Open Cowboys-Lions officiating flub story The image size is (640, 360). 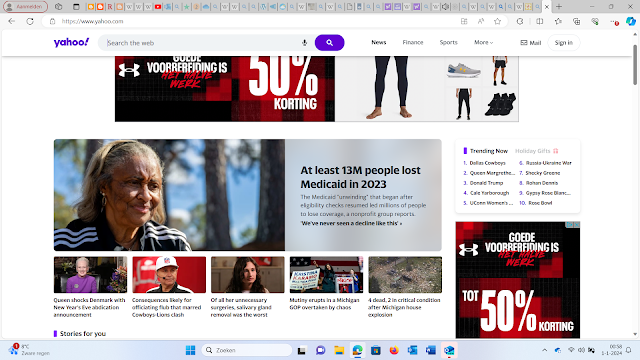[x=169, y=287]
